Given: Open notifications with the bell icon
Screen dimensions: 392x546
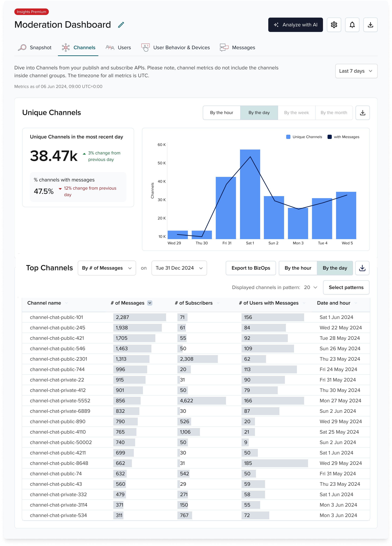Looking at the screenshot, I should click(352, 25).
